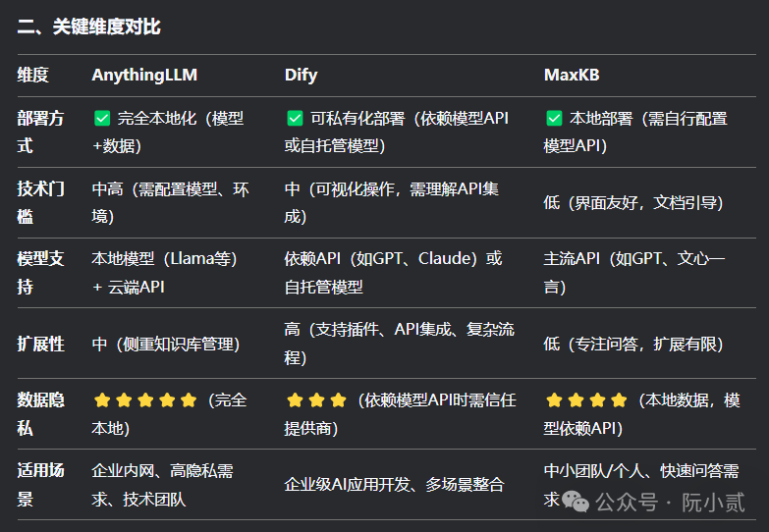Image resolution: width=769 pixels, height=532 pixels.
Task: Click the cell 本地模型（Llama等）+ 云端API
Action: [164, 273]
